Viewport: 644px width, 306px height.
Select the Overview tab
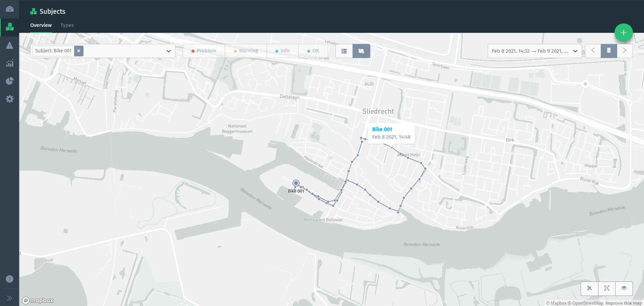pyautogui.click(x=41, y=25)
